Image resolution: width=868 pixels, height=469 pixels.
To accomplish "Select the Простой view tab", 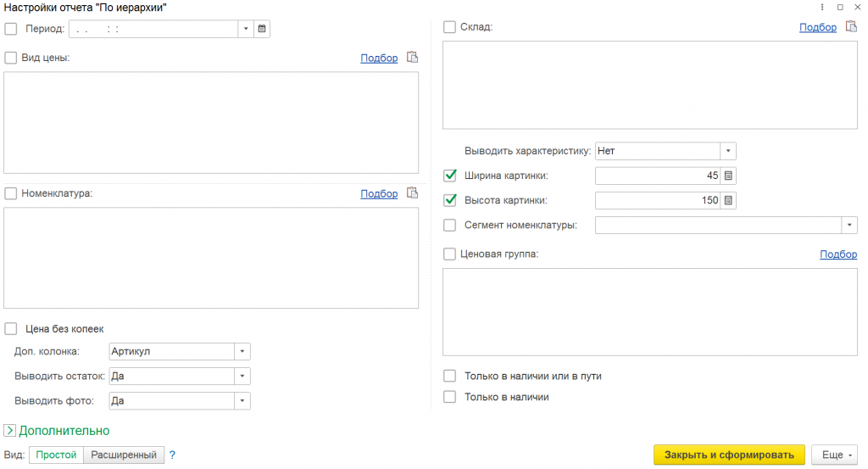I will click(x=56, y=455).
